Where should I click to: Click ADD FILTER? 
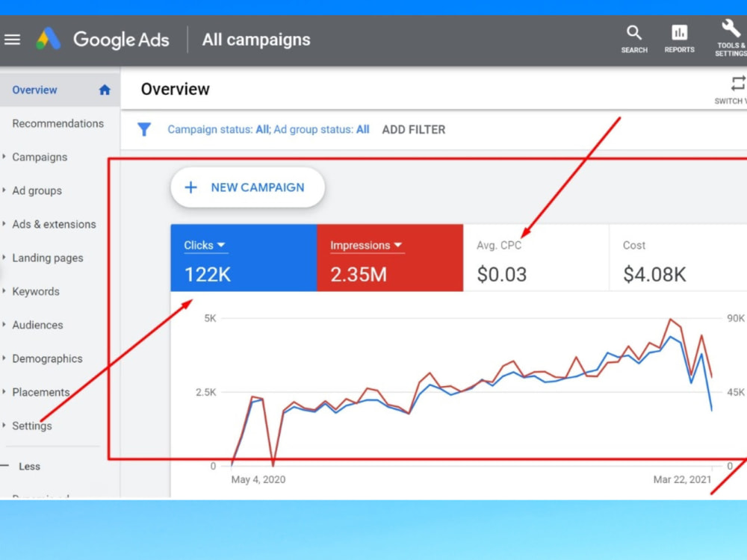click(414, 129)
